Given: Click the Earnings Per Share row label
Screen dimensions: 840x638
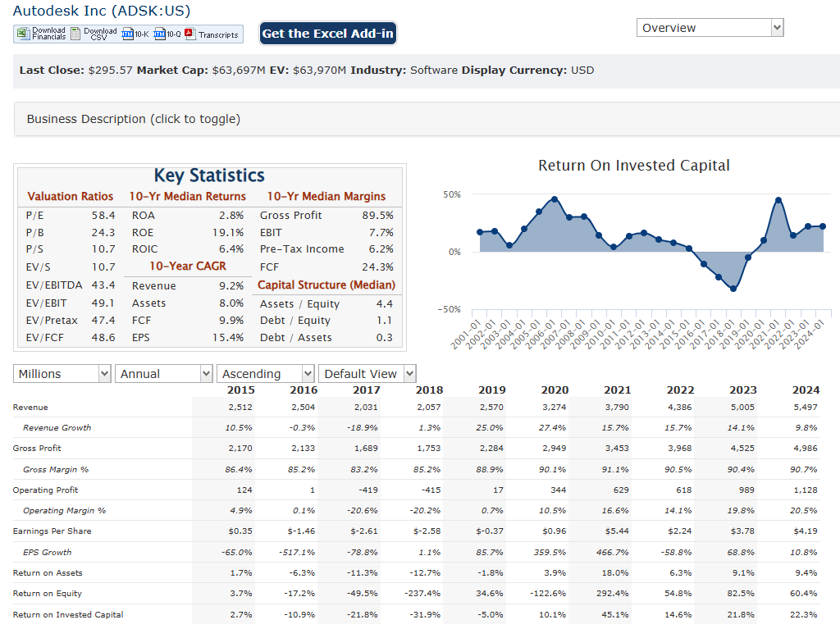Looking at the screenshot, I should [52, 531].
